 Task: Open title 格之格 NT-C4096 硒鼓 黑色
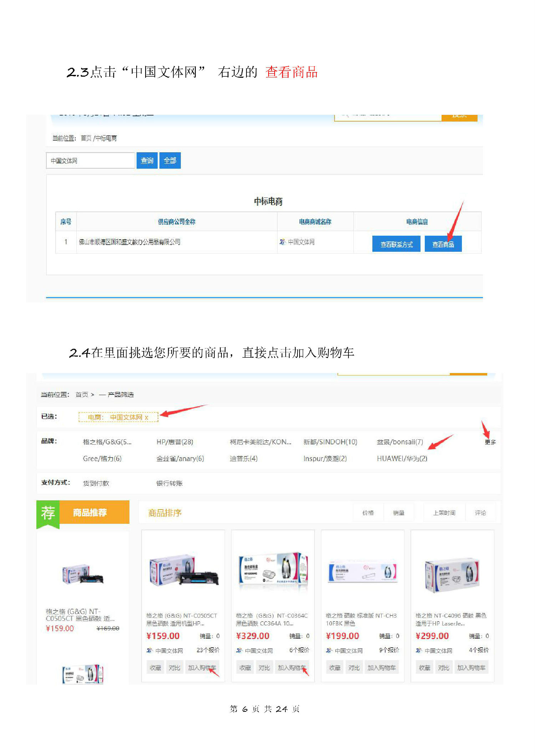point(451,619)
